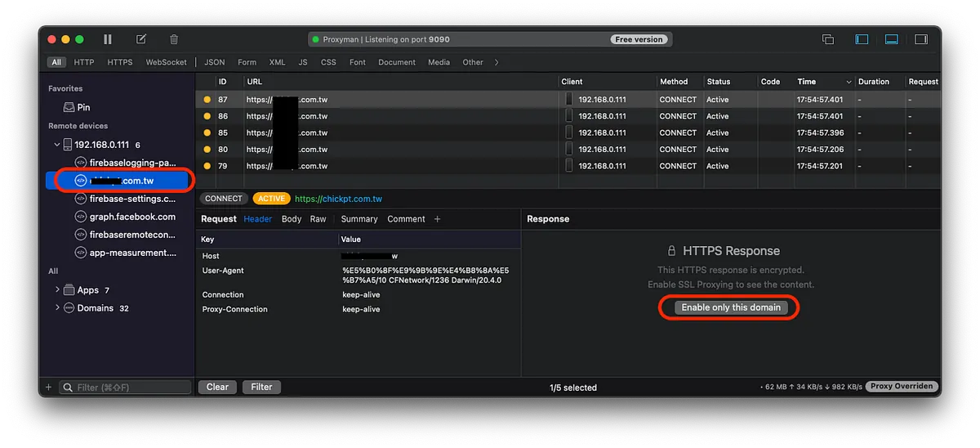
Task: Toggle the bottom detail panel icon
Action: coord(891,39)
